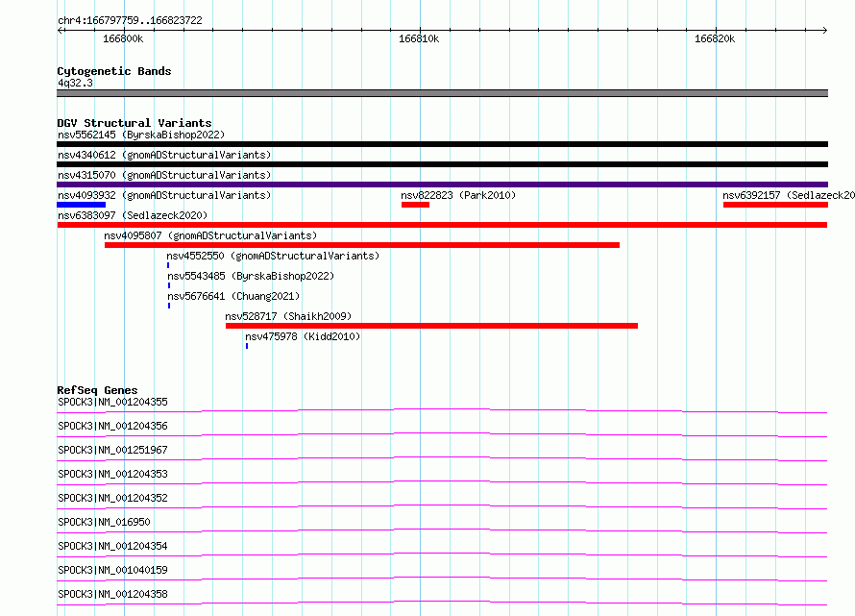The image size is (855, 616).
Task: Open the nsv475978 (Kidd2010) label
Action: (303, 336)
